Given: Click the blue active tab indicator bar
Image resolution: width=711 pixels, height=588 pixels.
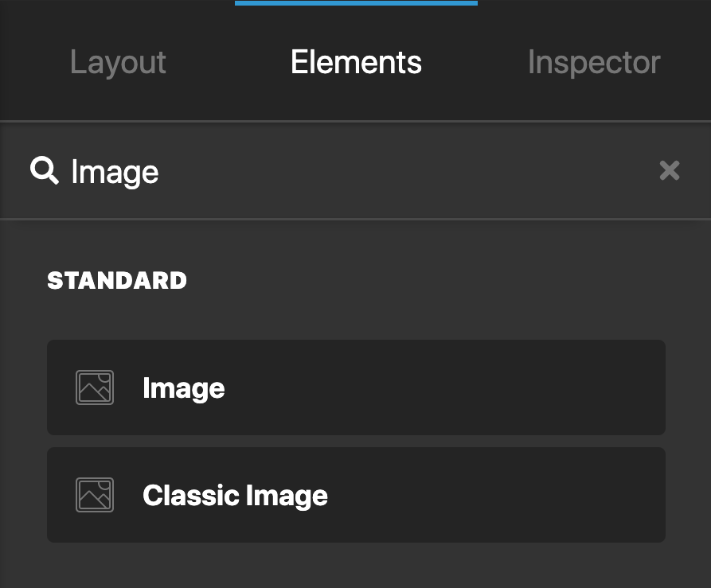Looking at the screenshot, I should tap(356, 2).
